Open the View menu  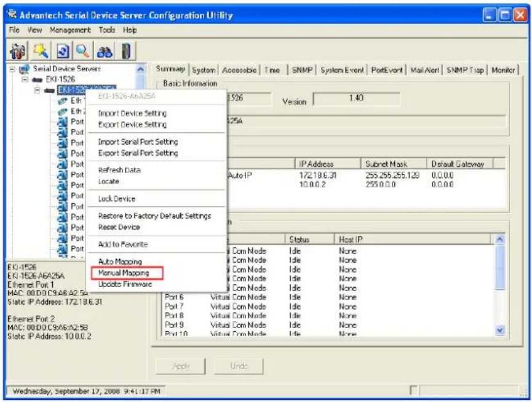pyautogui.click(x=34, y=30)
